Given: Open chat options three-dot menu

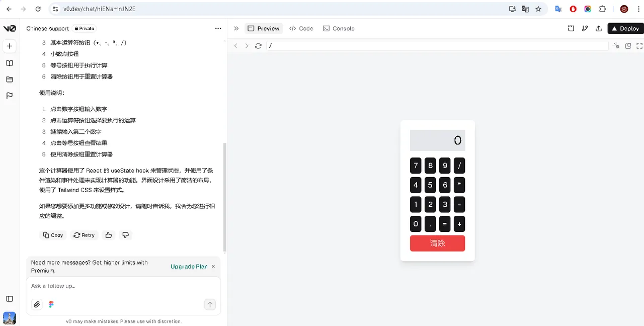Looking at the screenshot, I should click(218, 29).
